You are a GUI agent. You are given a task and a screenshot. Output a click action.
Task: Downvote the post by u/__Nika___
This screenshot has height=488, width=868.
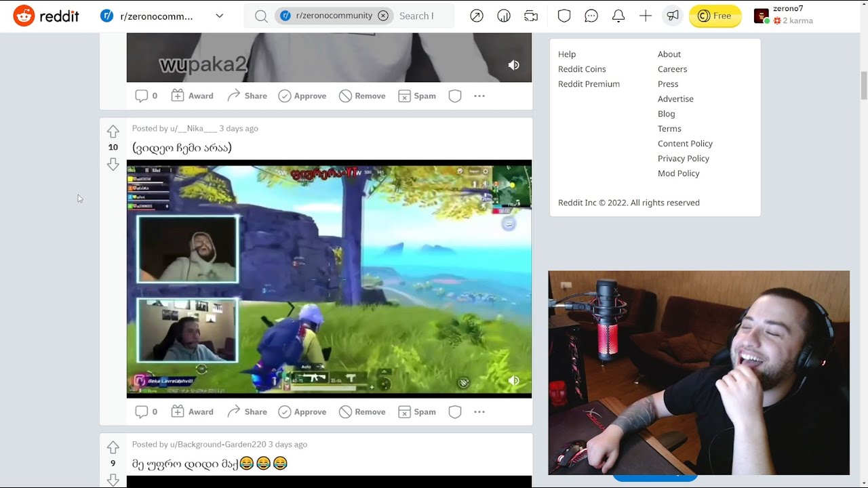pyautogui.click(x=113, y=164)
